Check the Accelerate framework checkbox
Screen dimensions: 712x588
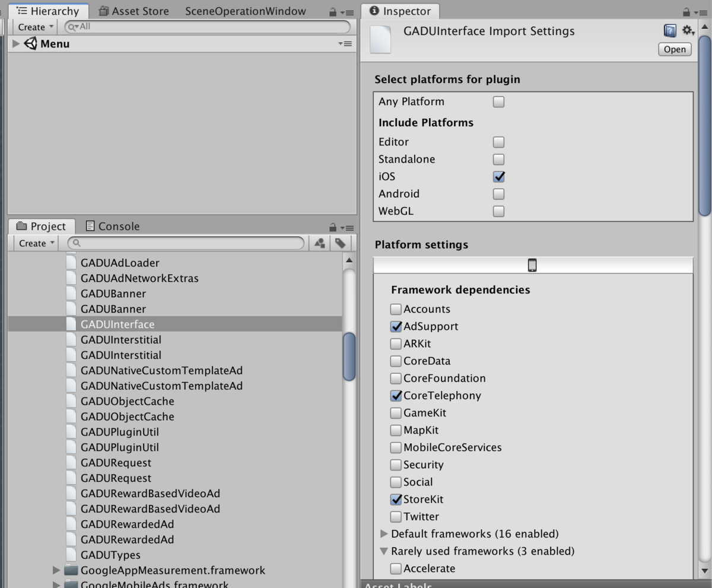point(396,568)
